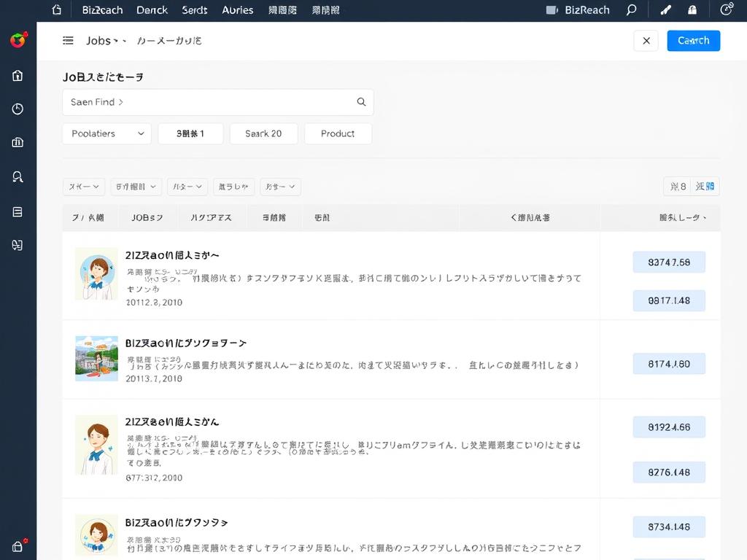Open the chat document icon in sidebar
The width and height of the screenshot is (747, 560).
click(x=18, y=245)
